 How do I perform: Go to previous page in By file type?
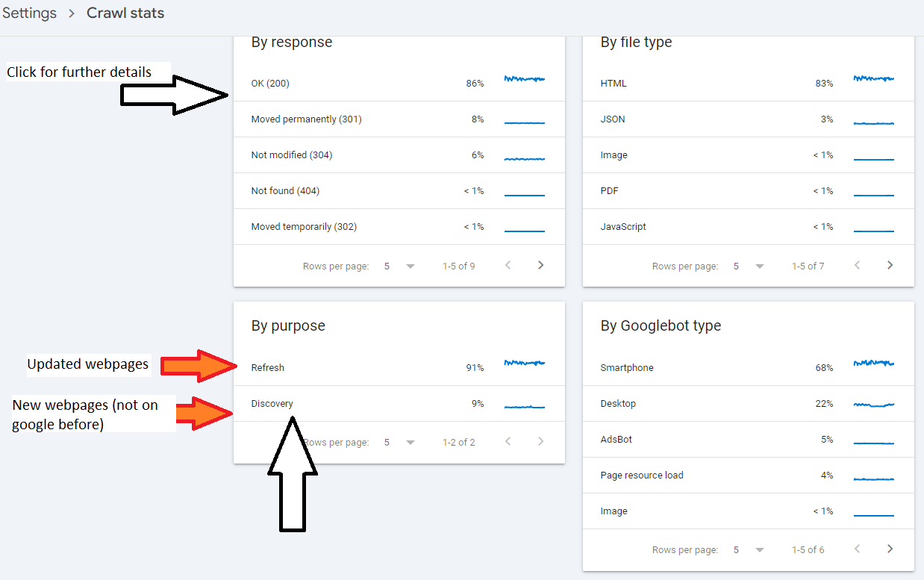coord(857,265)
